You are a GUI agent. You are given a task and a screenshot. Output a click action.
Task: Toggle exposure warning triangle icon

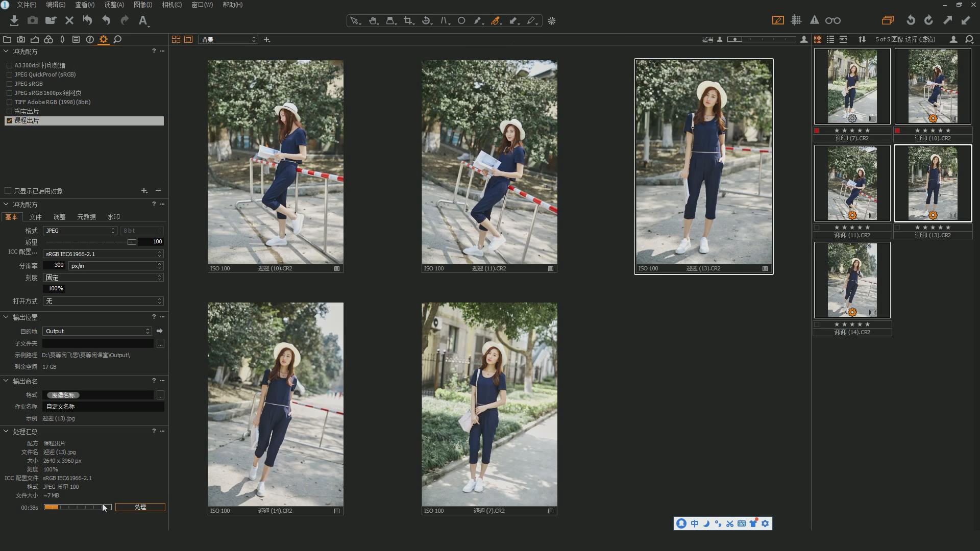pos(814,20)
